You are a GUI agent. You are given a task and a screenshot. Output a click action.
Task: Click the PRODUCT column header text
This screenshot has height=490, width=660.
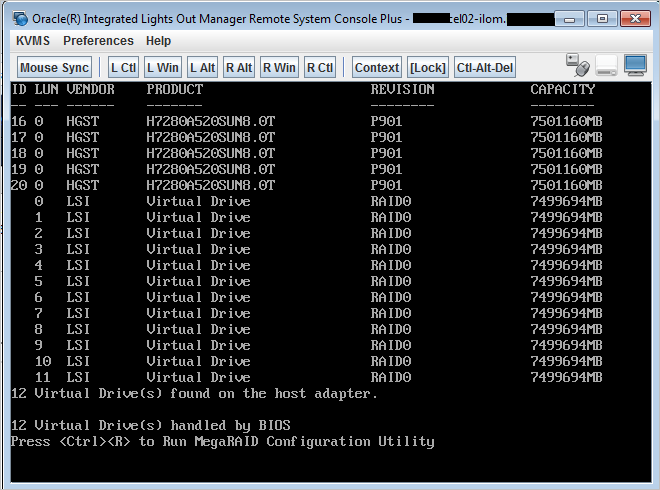175,89
